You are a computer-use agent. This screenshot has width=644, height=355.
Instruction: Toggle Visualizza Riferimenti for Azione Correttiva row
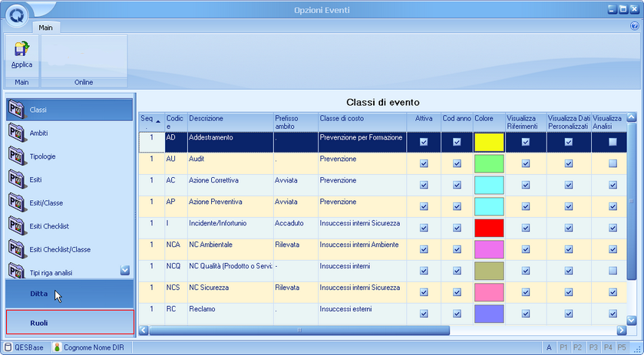(x=526, y=185)
